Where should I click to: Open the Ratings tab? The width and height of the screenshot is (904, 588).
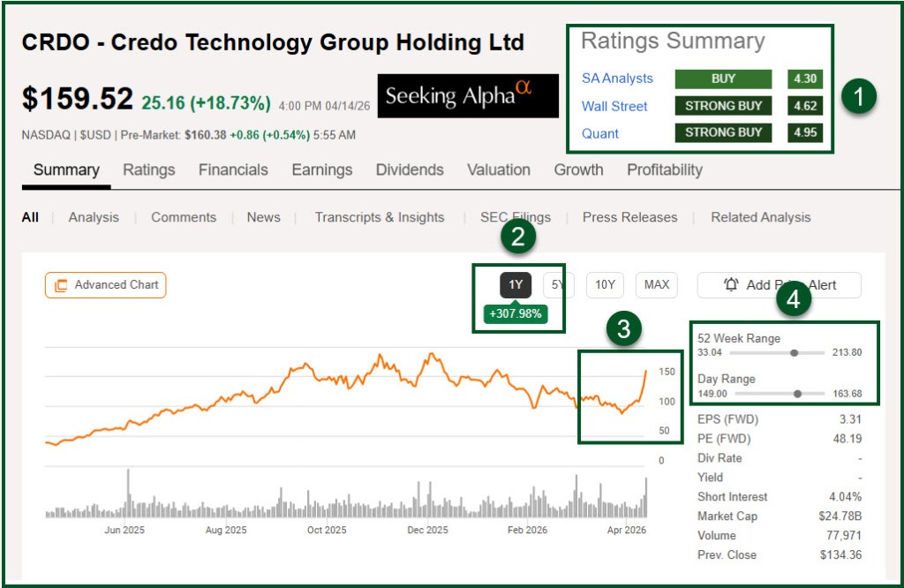click(x=148, y=170)
